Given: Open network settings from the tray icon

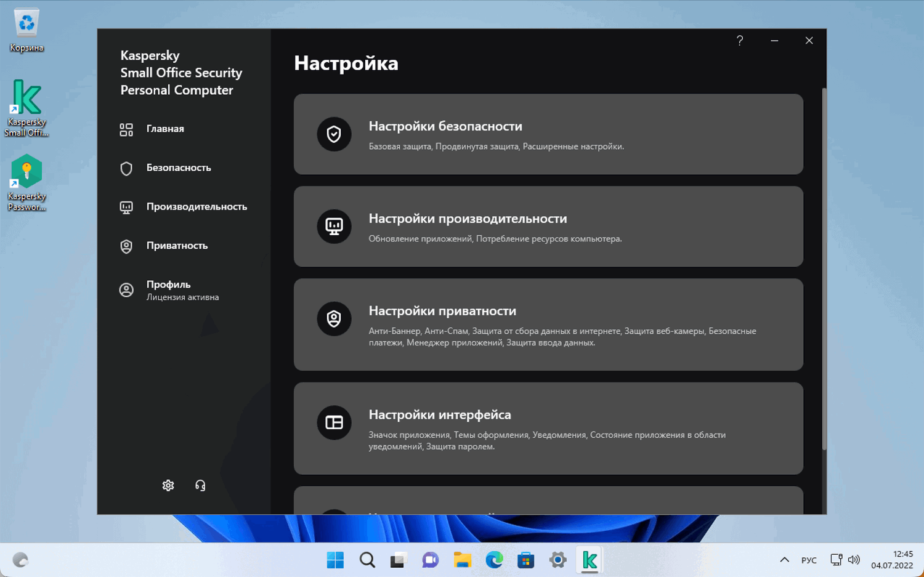Looking at the screenshot, I should (836, 560).
